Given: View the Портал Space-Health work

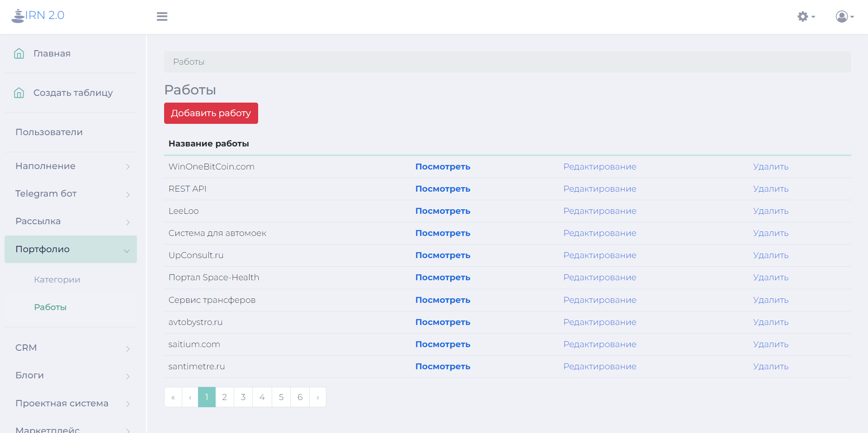Looking at the screenshot, I should (x=443, y=277).
